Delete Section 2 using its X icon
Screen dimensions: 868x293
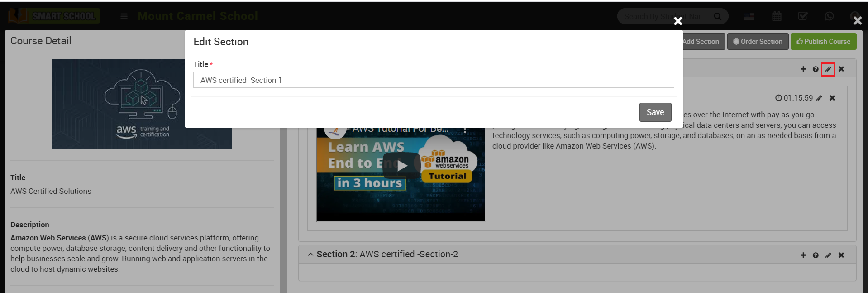click(841, 255)
